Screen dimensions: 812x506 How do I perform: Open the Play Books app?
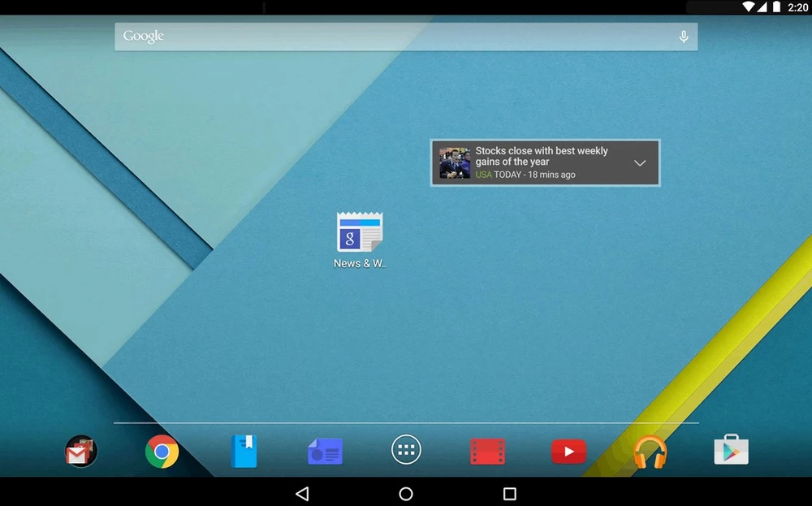[244, 452]
